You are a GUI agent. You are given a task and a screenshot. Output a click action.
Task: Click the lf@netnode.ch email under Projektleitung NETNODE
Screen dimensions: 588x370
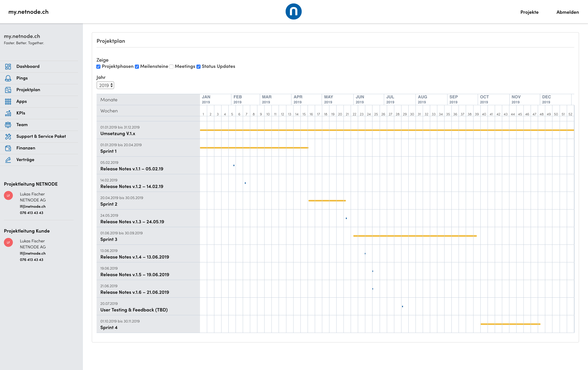coord(33,207)
